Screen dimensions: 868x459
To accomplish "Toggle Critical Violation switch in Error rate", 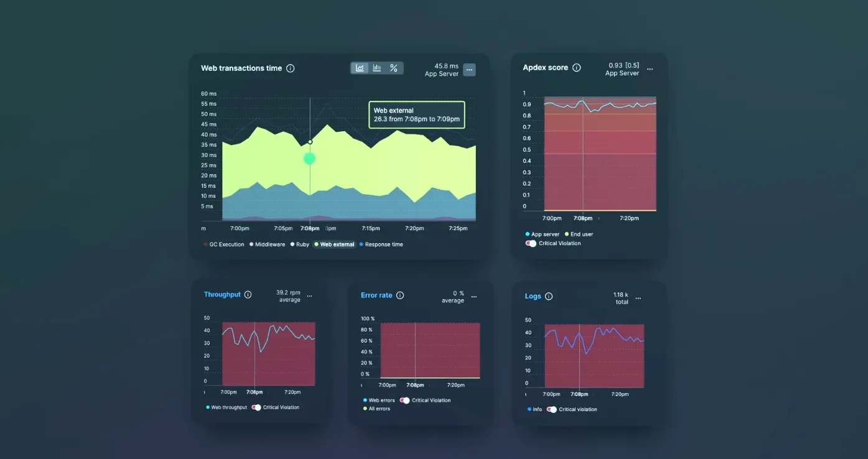I will coord(404,401).
